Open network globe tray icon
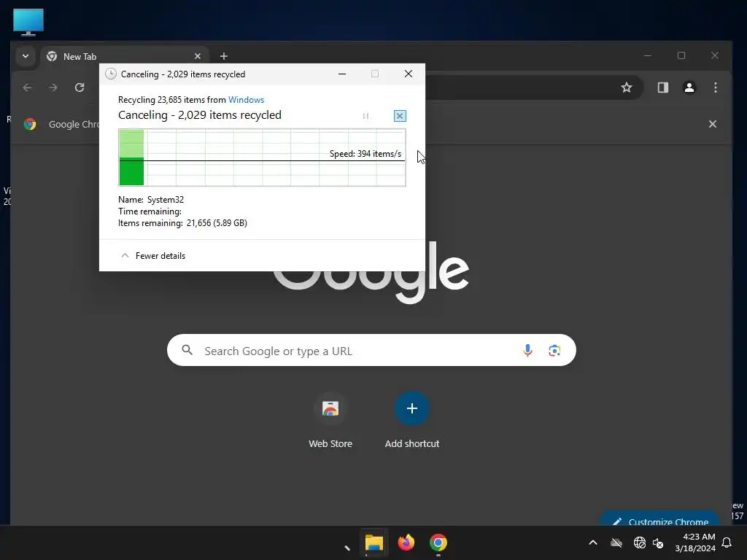 [x=639, y=542]
